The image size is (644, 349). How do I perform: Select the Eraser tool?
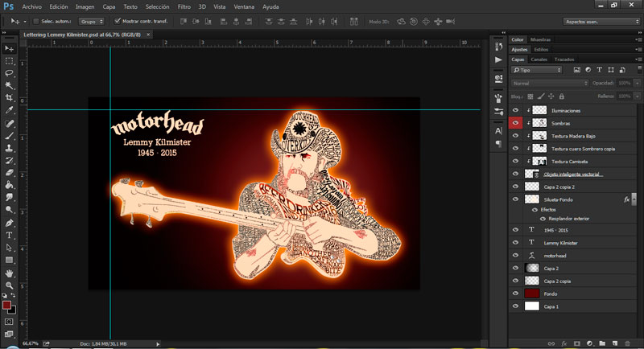pyautogui.click(x=9, y=173)
